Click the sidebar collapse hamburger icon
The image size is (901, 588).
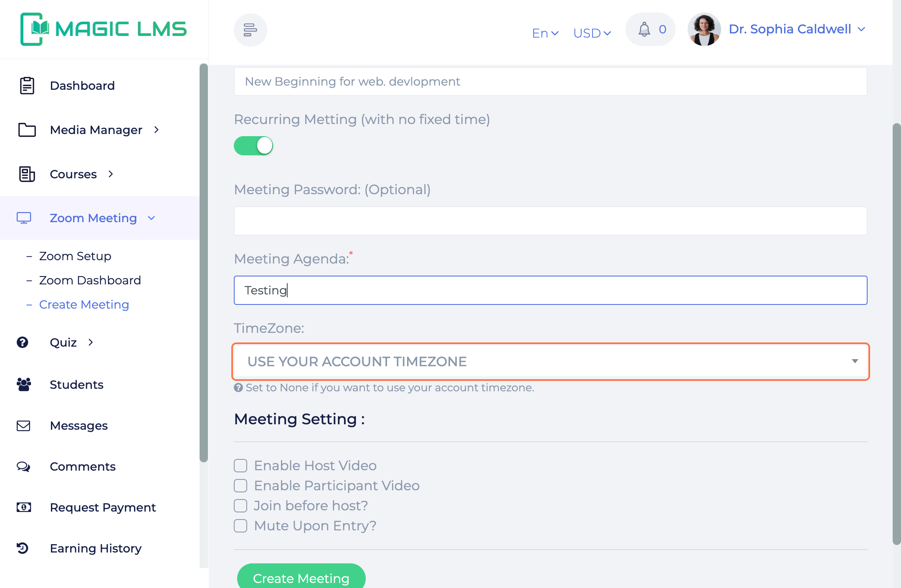tap(250, 30)
